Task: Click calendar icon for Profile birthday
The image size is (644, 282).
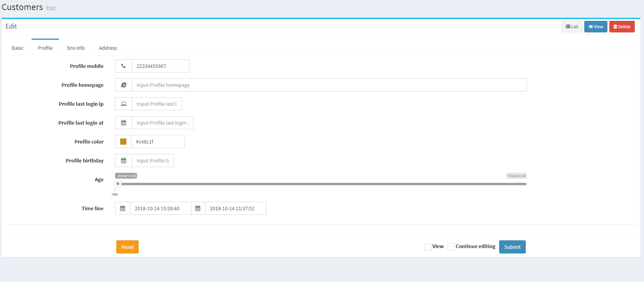Action: tap(123, 160)
